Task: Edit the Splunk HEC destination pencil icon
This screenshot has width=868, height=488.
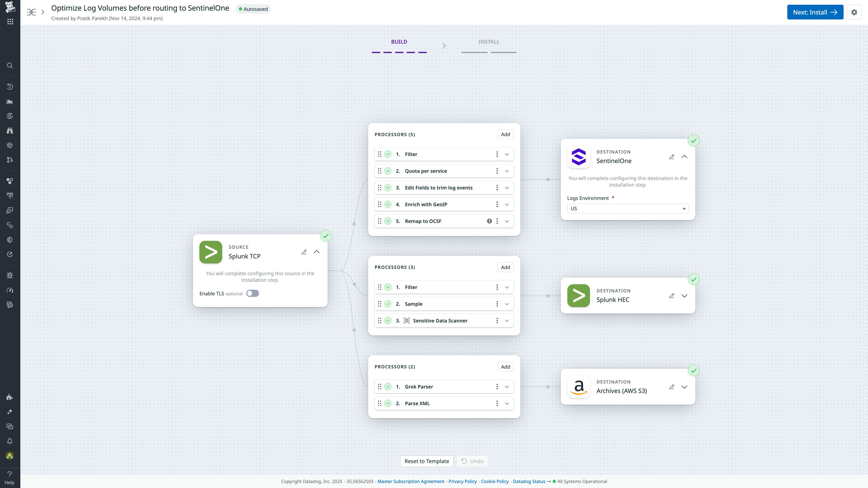Action: (x=672, y=296)
